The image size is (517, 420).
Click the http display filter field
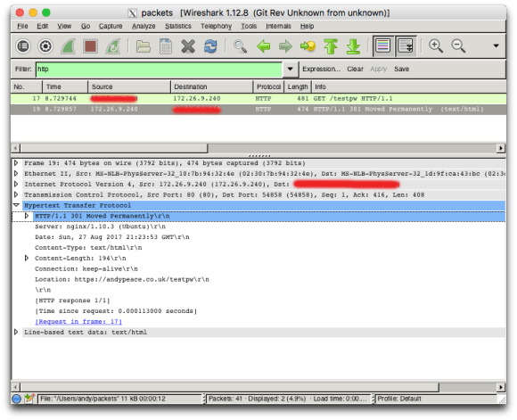click(159, 69)
